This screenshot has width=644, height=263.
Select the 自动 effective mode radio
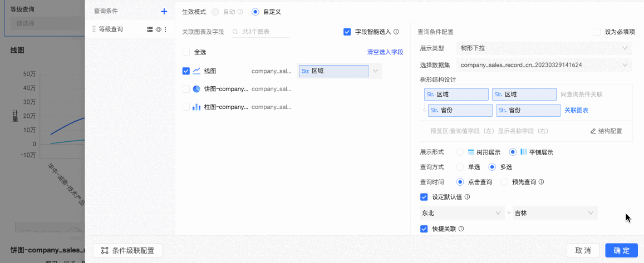tap(215, 12)
